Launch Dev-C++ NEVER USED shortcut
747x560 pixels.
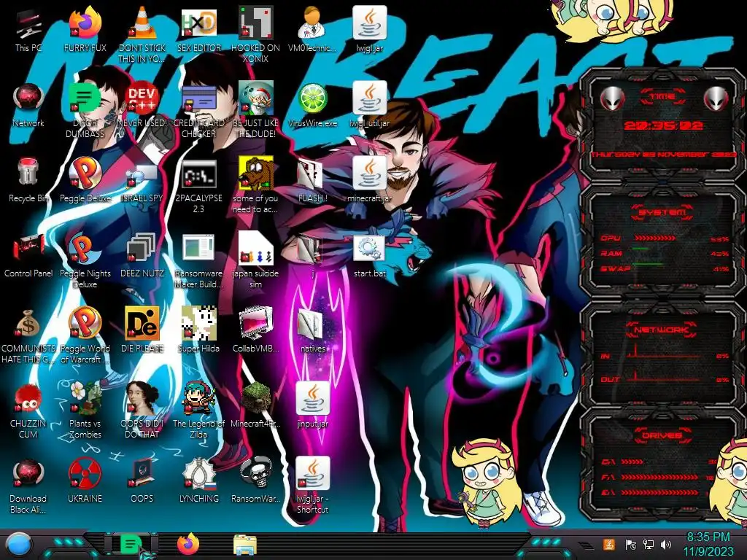tap(142, 105)
